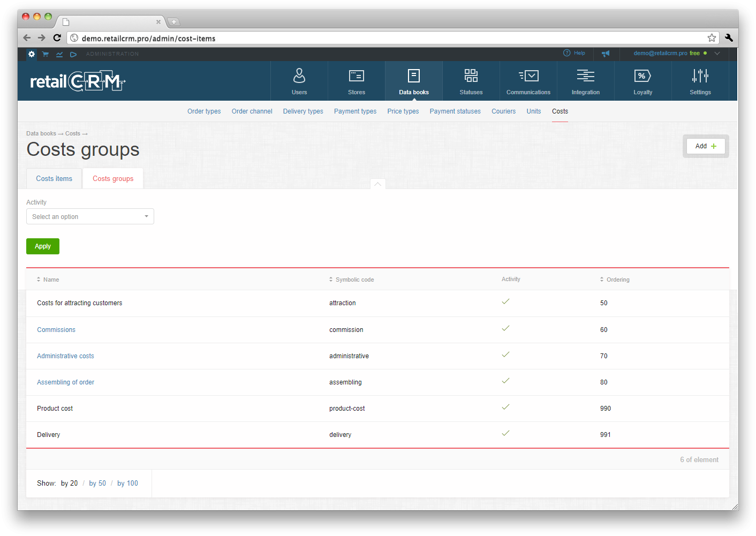Open the Settings section
The image size is (756, 536).
700,81
